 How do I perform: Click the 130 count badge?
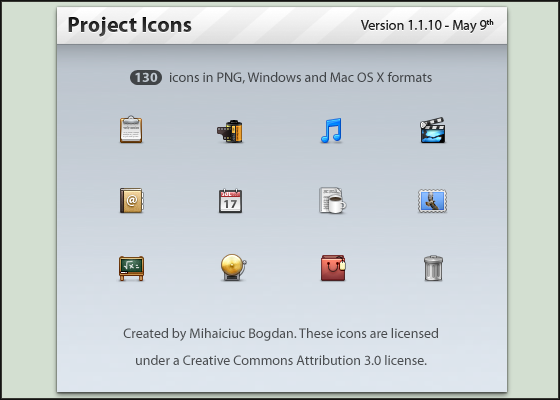[146, 78]
